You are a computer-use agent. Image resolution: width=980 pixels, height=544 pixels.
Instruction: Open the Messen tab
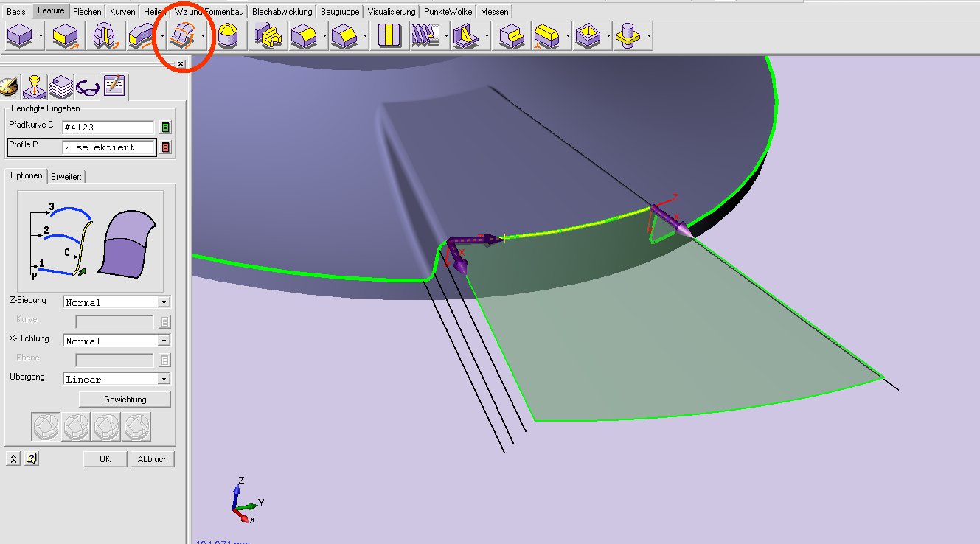click(x=495, y=12)
